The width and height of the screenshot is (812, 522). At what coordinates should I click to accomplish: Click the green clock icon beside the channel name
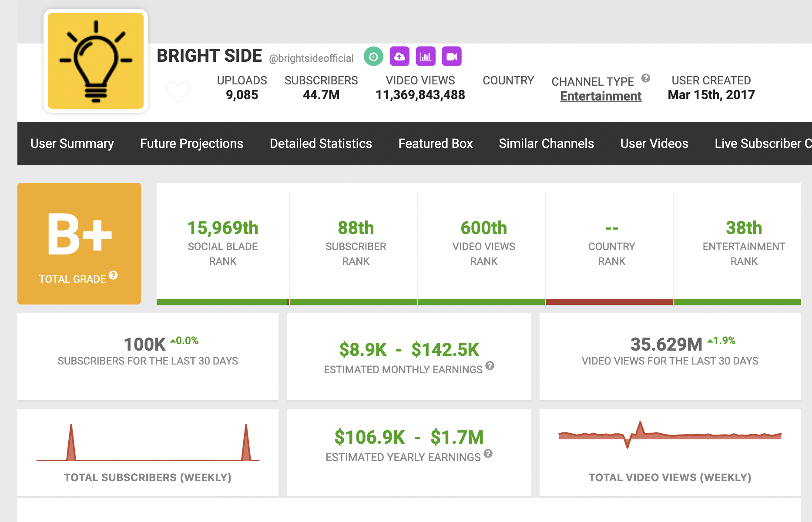pyautogui.click(x=373, y=57)
